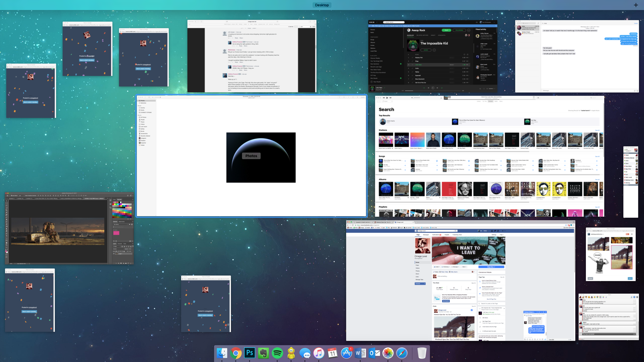The height and width of the screenshot is (362, 644).
Task: Toggle the saved checkmark beside Mystery Fish
Action: click(412, 58)
